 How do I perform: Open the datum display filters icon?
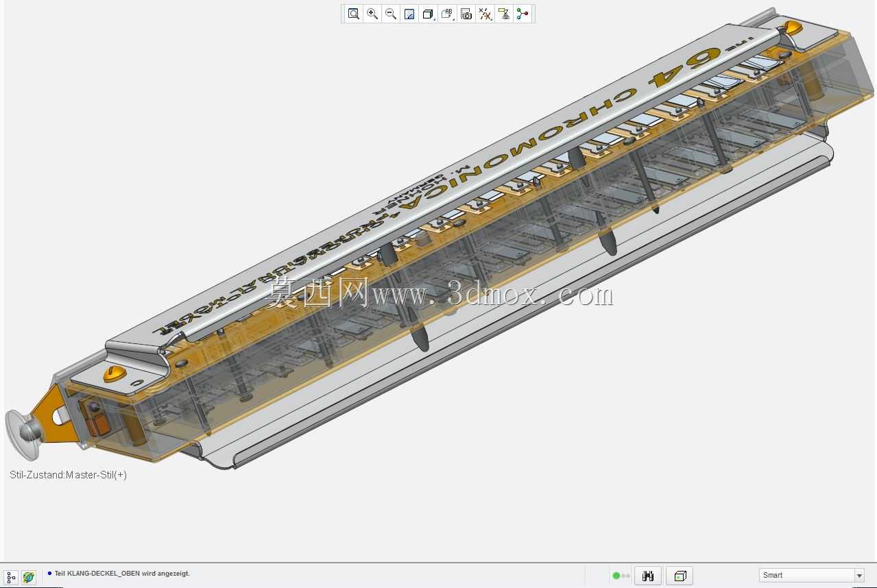pyautogui.click(x=485, y=14)
